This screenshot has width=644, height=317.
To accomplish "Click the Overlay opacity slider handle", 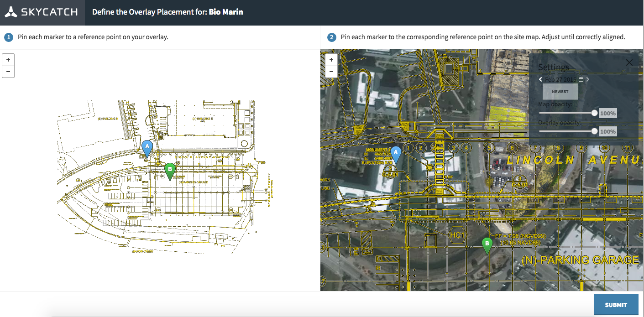I will (594, 131).
